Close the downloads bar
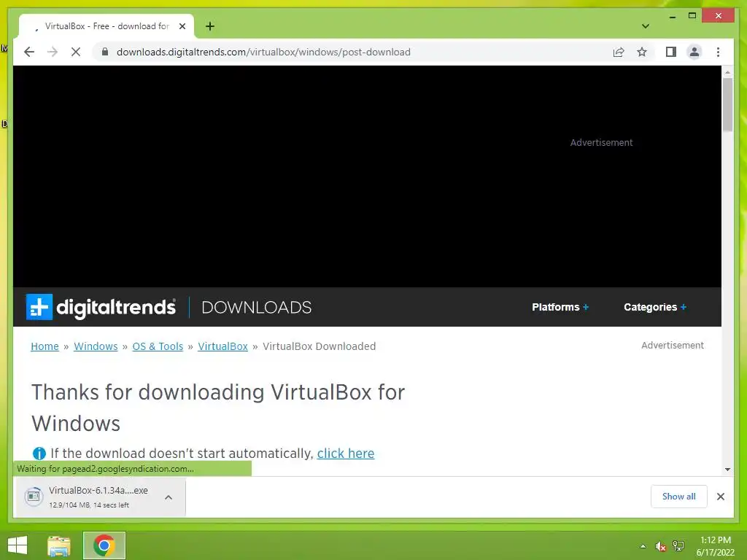747x560 pixels. 720,496
